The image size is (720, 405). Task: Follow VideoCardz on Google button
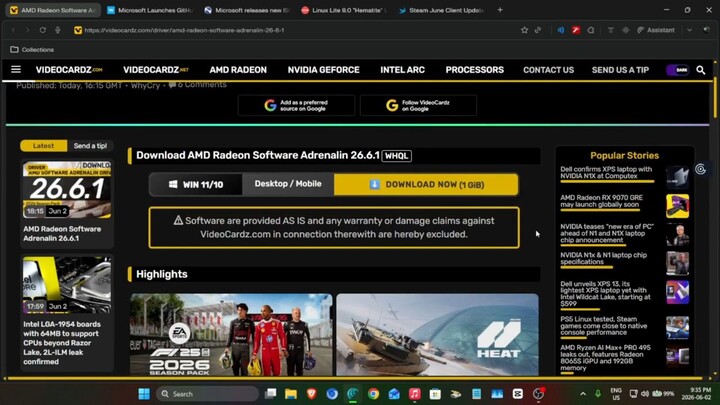point(418,106)
